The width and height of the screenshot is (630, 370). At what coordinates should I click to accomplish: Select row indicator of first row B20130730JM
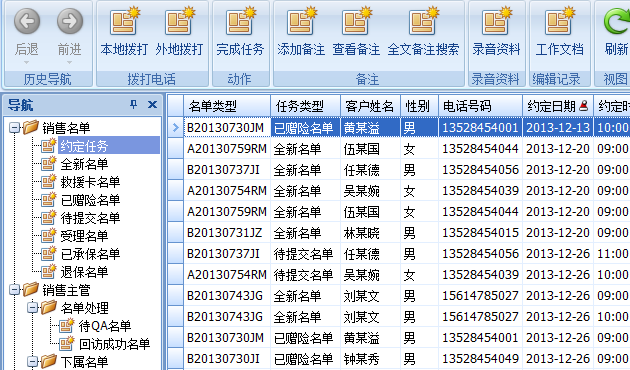coord(175,128)
